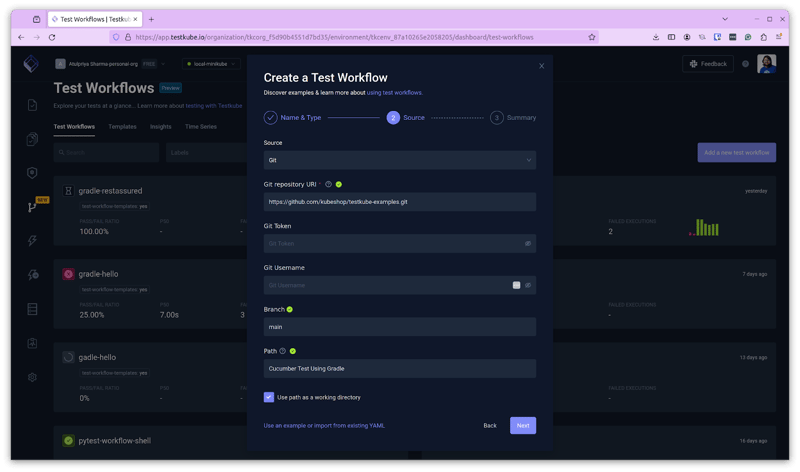Open the Tests document icon in the sidebar
The height and width of the screenshot is (472, 800).
coord(32,105)
